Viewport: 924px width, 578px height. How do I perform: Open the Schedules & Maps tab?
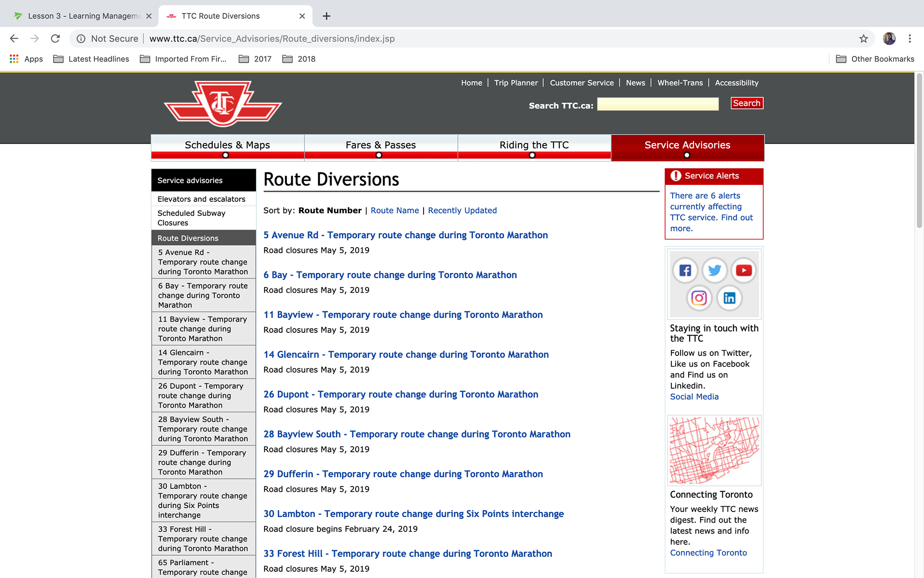click(227, 145)
